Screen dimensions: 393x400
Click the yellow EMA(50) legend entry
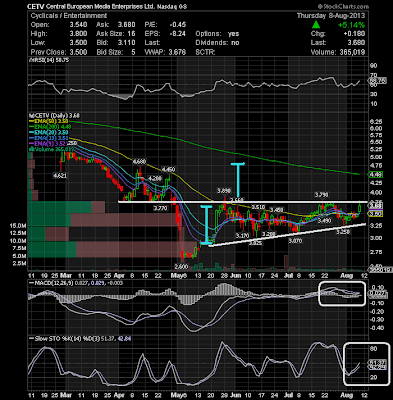[50, 121]
